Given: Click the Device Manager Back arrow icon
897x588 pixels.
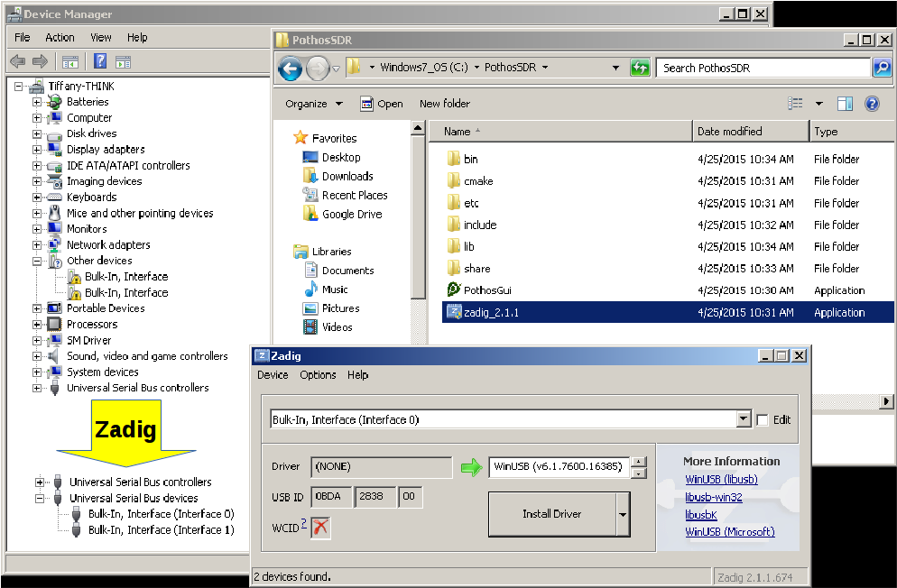Looking at the screenshot, I should (x=18, y=61).
